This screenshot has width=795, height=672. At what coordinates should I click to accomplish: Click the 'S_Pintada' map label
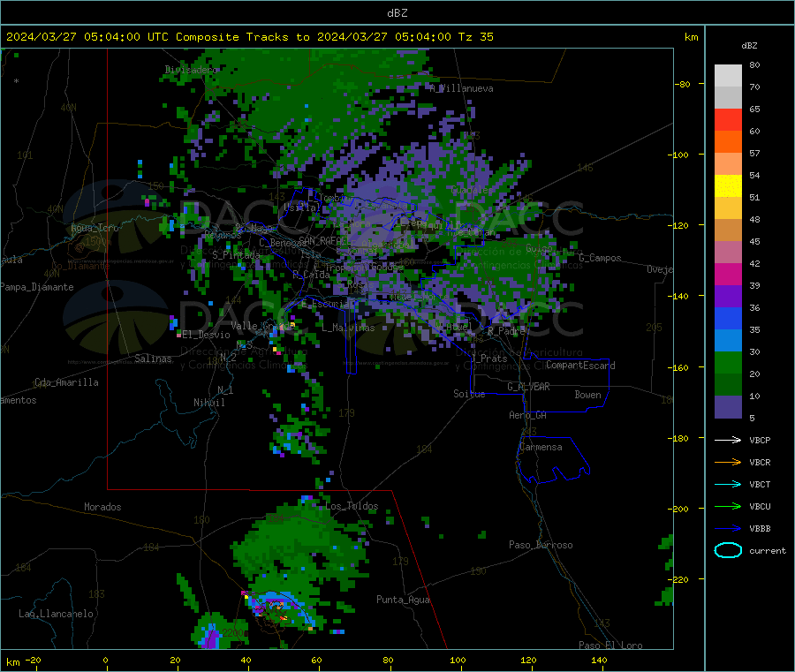coord(236,254)
